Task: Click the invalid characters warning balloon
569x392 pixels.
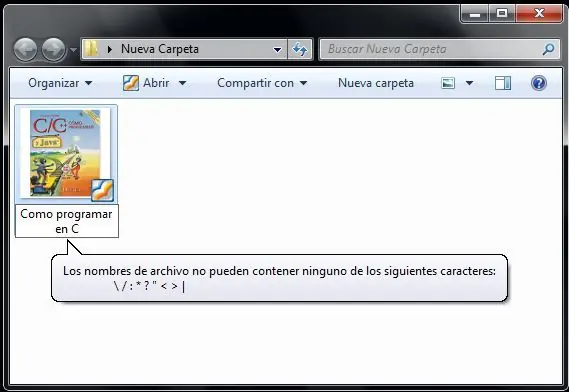Action: click(x=279, y=278)
